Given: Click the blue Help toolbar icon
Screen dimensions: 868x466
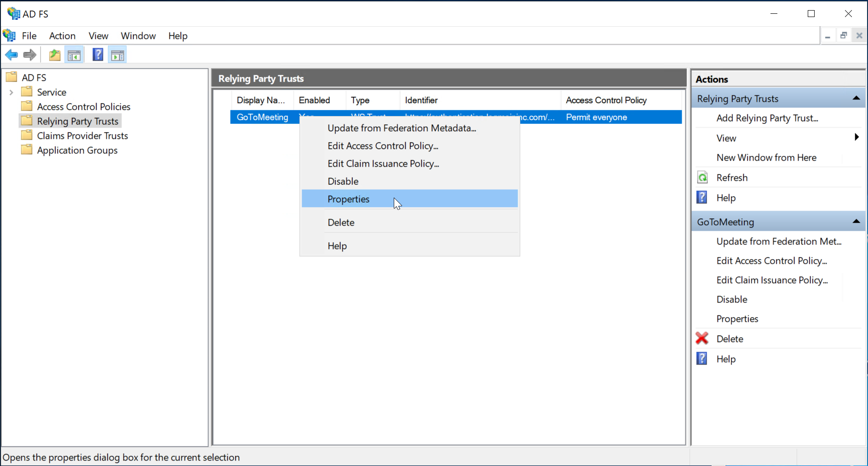Looking at the screenshot, I should (98, 55).
